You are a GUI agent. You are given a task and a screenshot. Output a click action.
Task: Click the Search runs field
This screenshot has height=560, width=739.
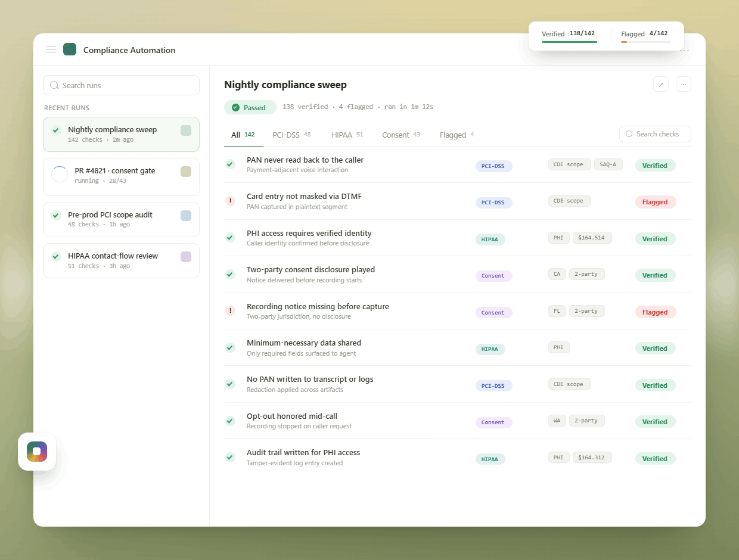click(121, 85)
